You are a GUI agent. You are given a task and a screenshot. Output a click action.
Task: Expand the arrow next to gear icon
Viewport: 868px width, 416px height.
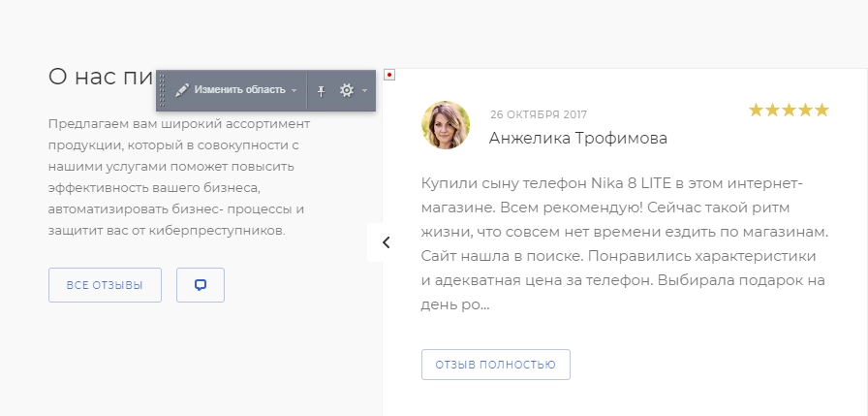point(365,91)
